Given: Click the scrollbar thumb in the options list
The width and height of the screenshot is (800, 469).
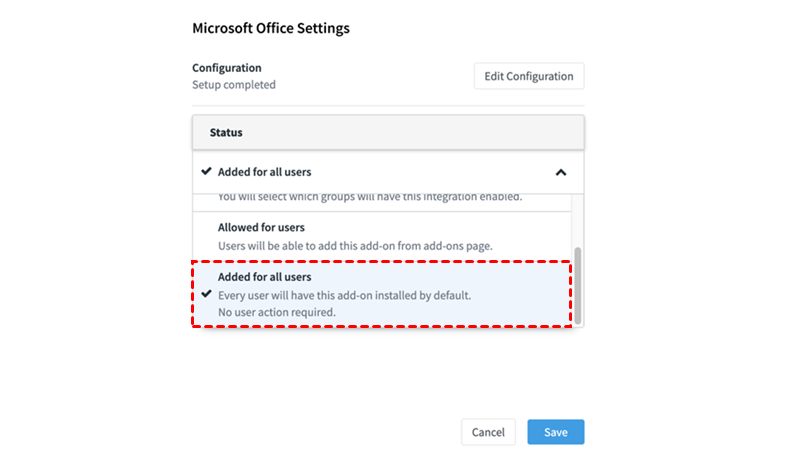Looking at the screenshot, I should point(577,285).
